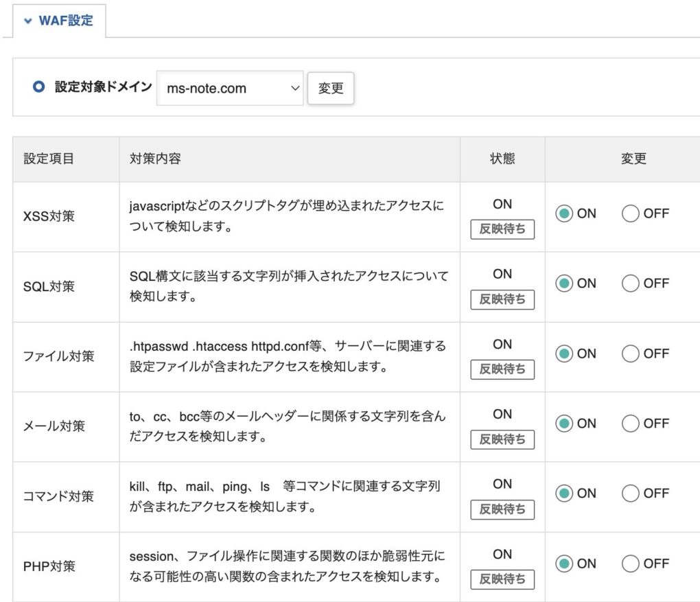The width and height of the screenshot is (700, 602).
Task: Collapse the WAF設定 tab chevron
Action: coord(27,21)
